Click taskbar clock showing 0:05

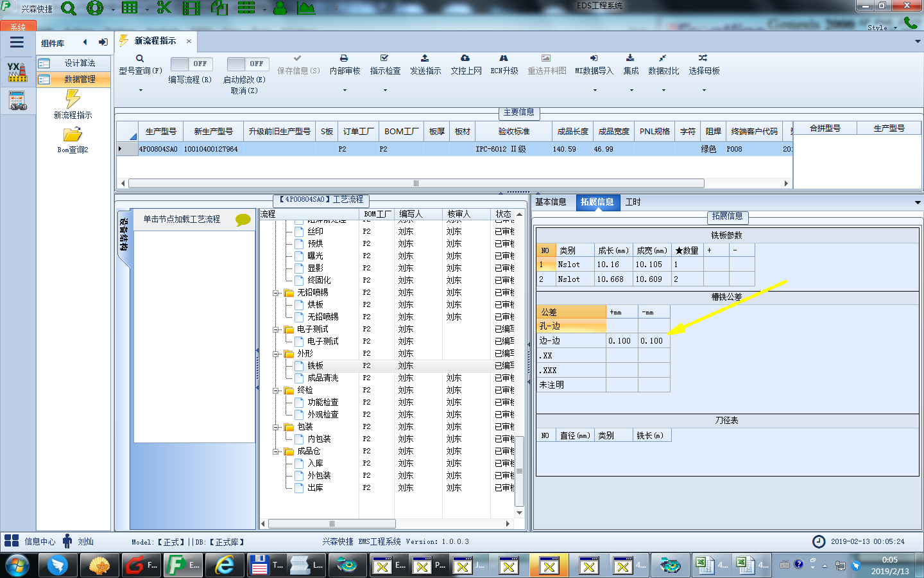(x=890, y=560)
